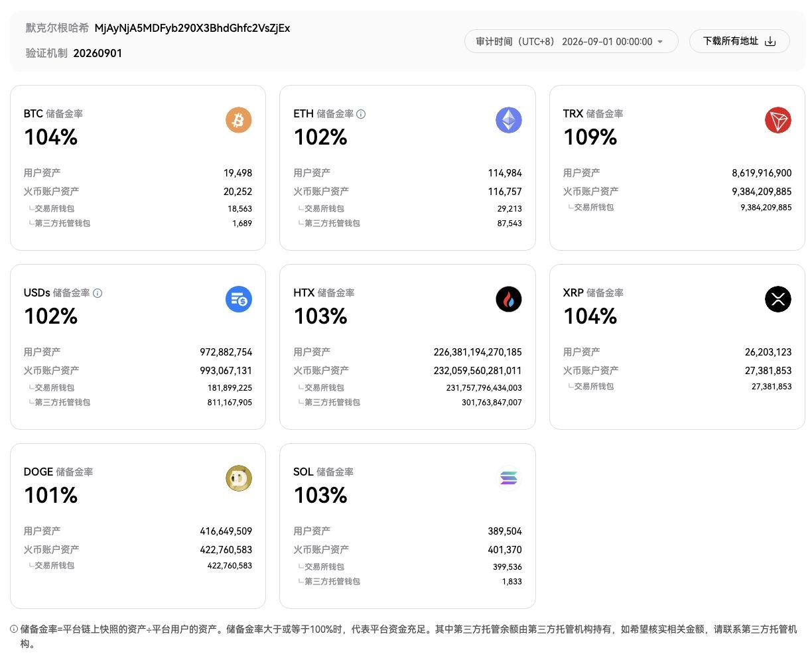Screen dimensions: 812x658
Task: Click TRX user assets value 8,619,916,900
Action: 762,173
